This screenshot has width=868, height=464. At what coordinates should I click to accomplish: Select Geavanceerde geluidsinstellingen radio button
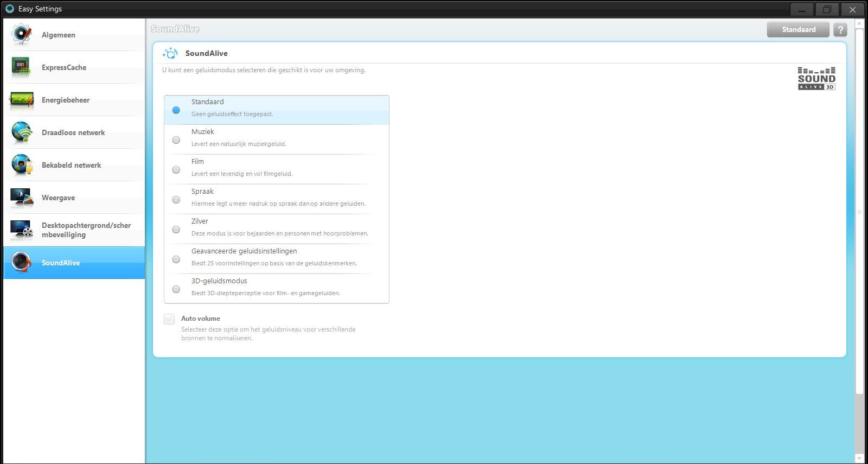click(x=176, y=259)
